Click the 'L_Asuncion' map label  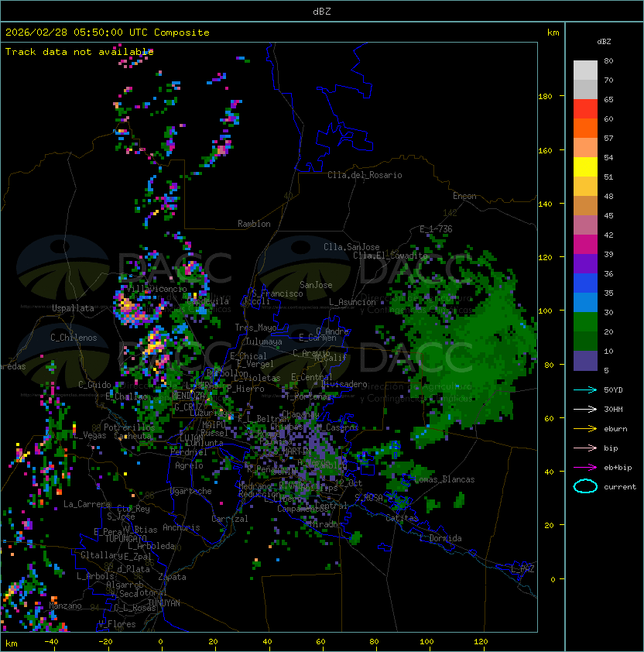pos(352,302)
